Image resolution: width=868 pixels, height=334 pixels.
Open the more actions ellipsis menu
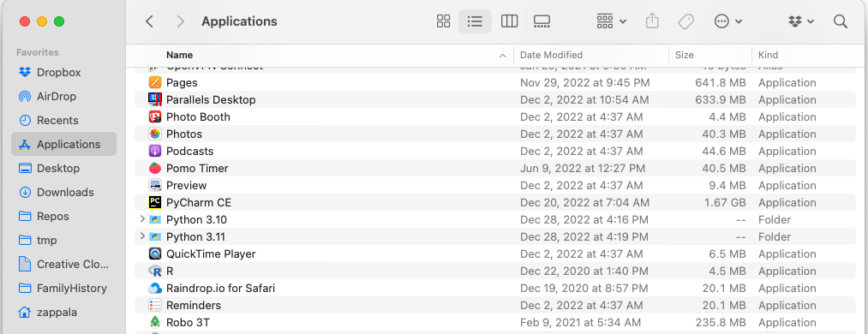(x=728, y=21)
